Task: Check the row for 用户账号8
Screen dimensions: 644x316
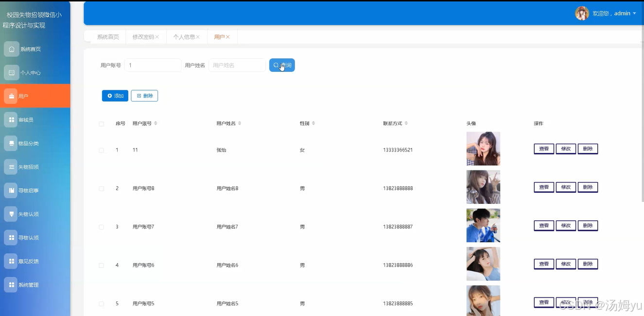Action: coord(102,189)
